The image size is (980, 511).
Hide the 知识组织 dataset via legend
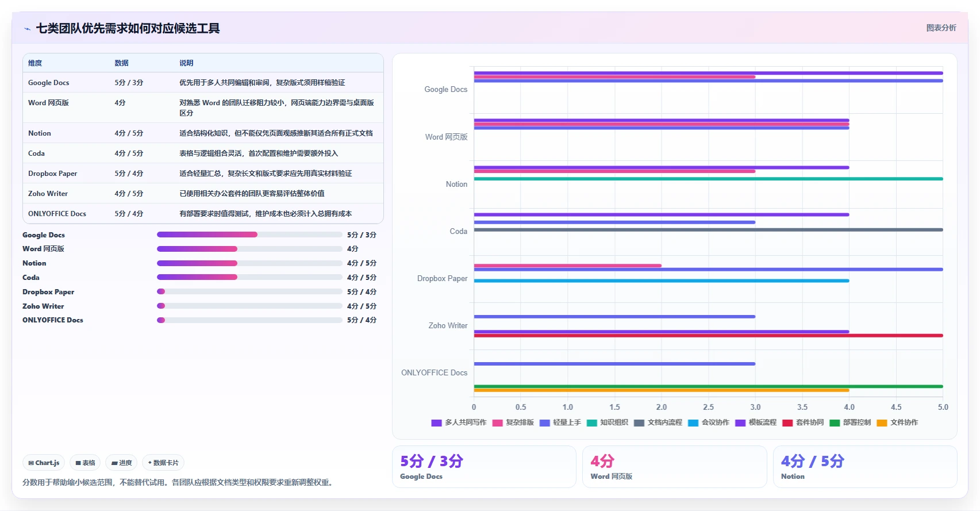[x=607, y=422]
